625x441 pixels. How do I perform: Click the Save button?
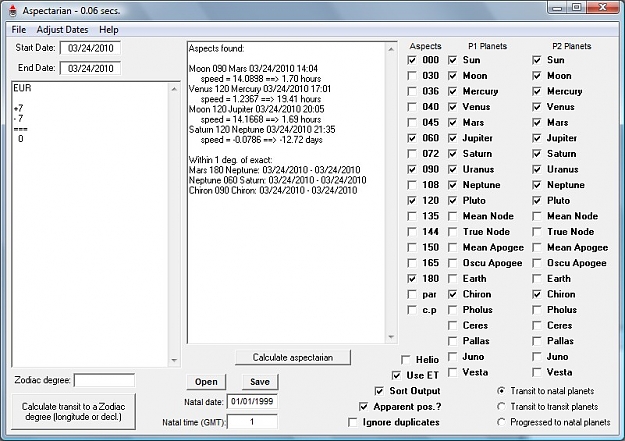pyautogui.click(x=260, y=382)
